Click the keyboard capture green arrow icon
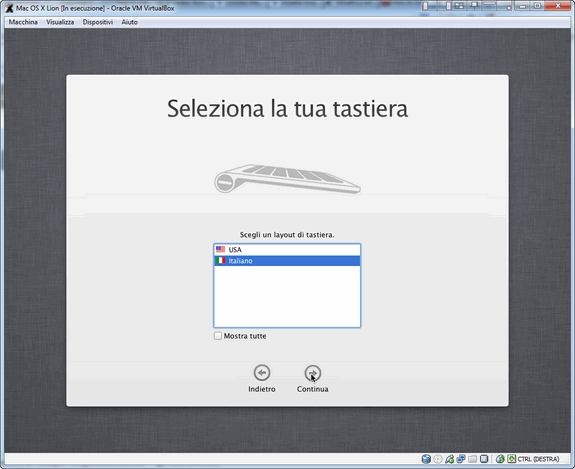 pyautogui.click(x=512, y=459)
